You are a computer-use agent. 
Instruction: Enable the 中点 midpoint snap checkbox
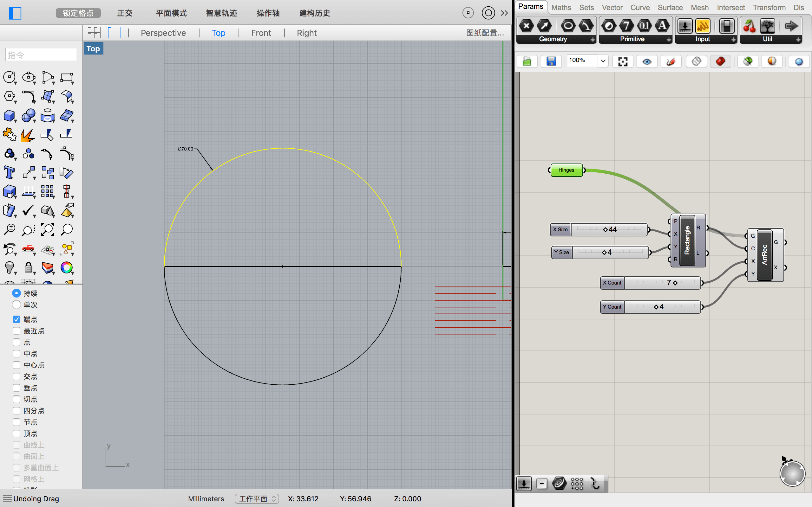click(x=16, y=354)
